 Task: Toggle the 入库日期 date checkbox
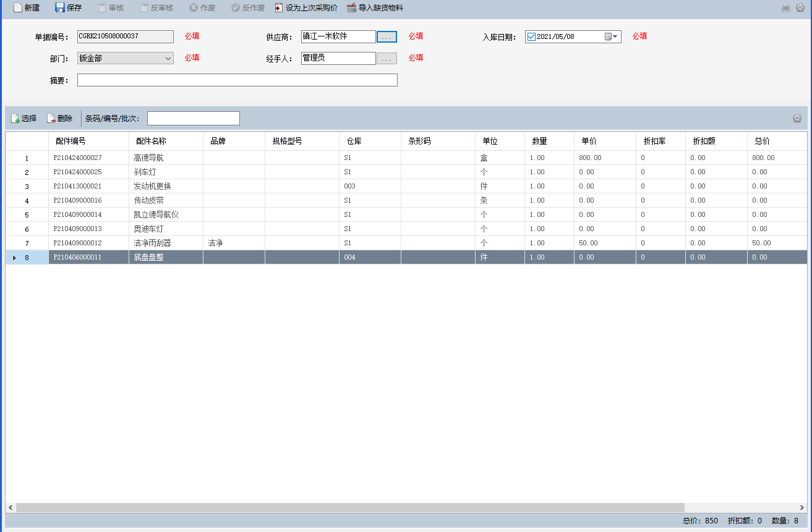coord(531,37)
